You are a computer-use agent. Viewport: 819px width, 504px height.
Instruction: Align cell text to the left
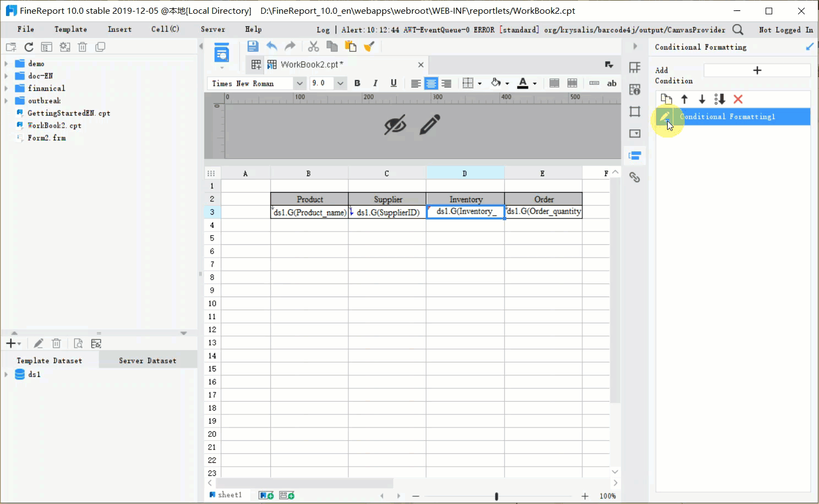[416, 83]
